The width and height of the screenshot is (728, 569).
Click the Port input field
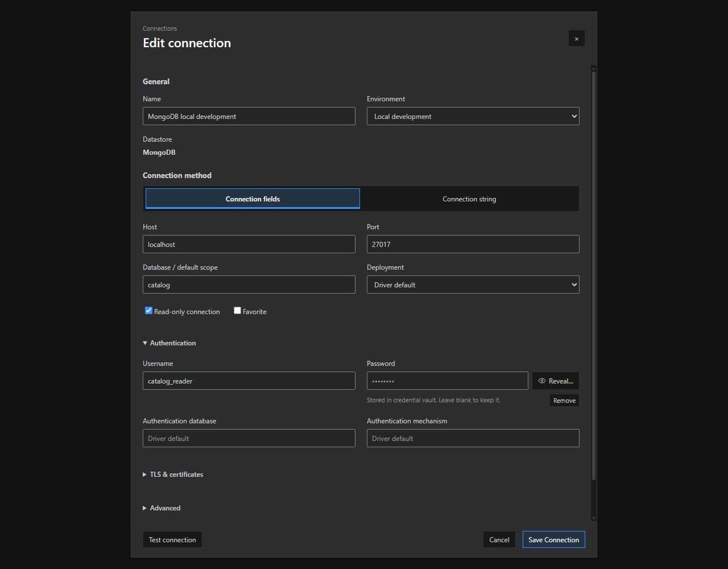click(473, 244)
